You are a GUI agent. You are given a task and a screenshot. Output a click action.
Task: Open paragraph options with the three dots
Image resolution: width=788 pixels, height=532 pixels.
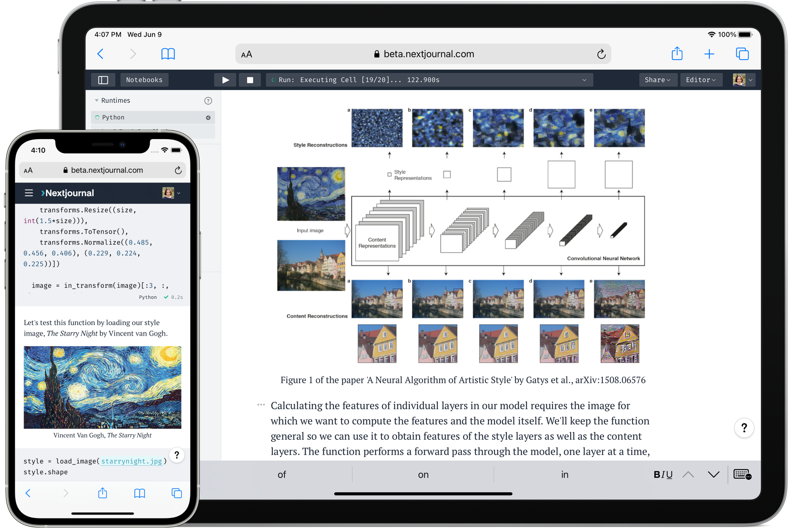pyautogui.click(x=261, y=405)
